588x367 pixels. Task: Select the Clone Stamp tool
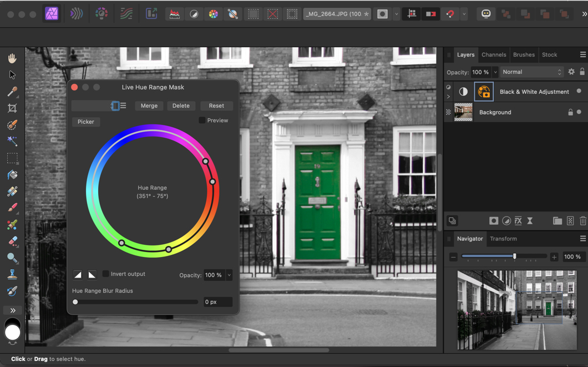coord(12,275)
